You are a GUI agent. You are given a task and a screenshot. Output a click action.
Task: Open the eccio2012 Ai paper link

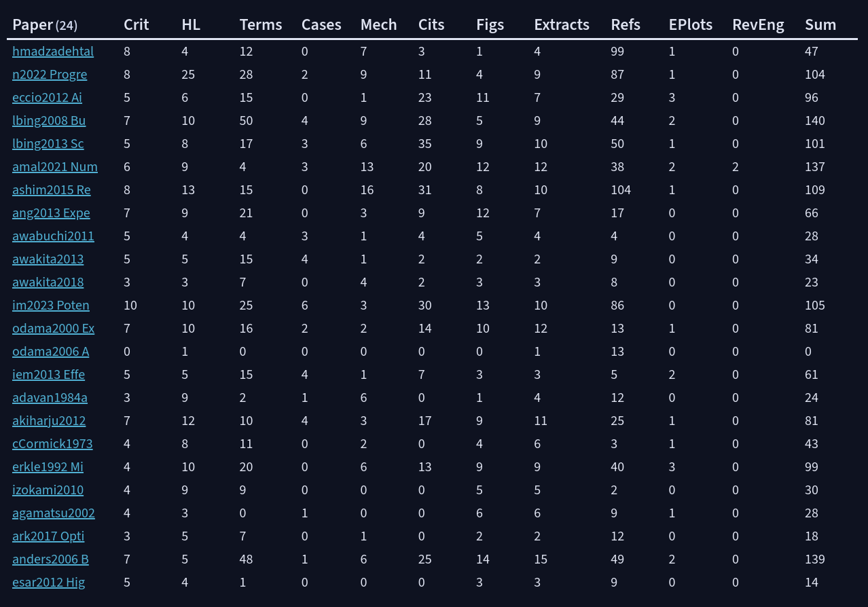[47, 98]
